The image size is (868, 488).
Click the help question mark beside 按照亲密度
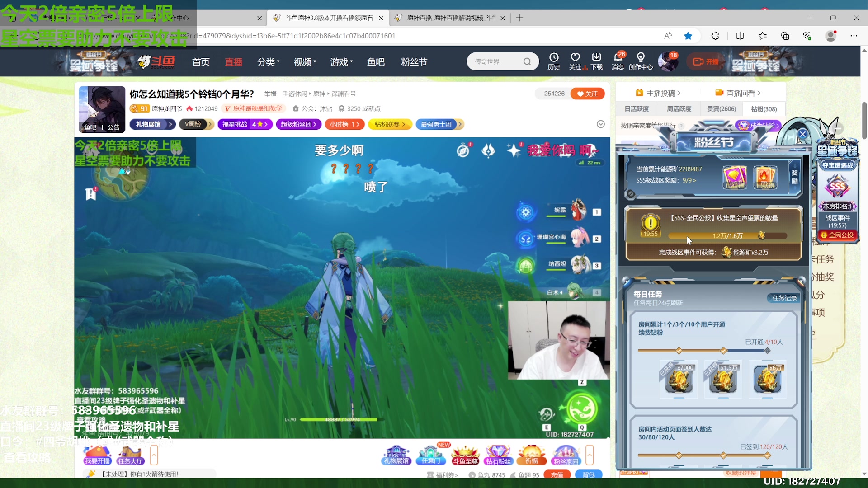[x=681, y=126]
